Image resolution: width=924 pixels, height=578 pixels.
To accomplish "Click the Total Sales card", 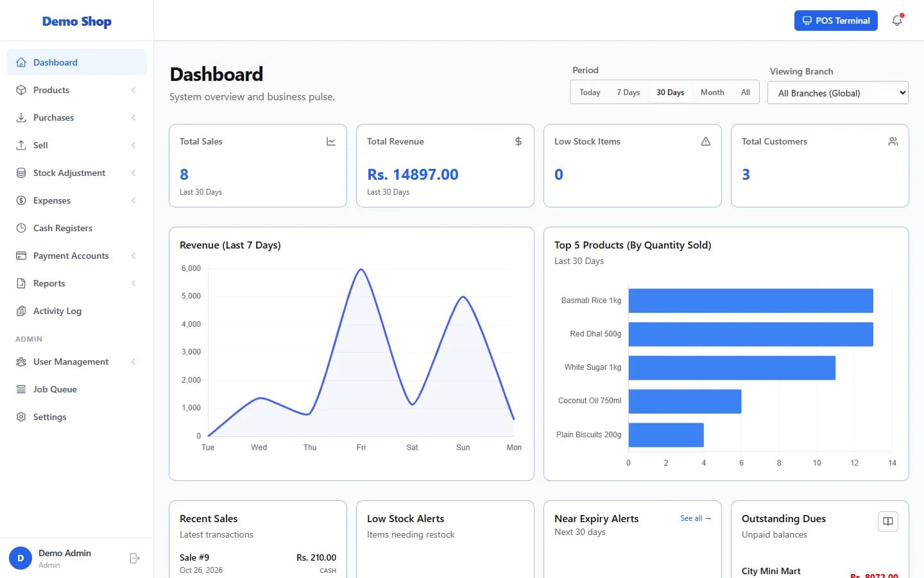I will point(258,166).
